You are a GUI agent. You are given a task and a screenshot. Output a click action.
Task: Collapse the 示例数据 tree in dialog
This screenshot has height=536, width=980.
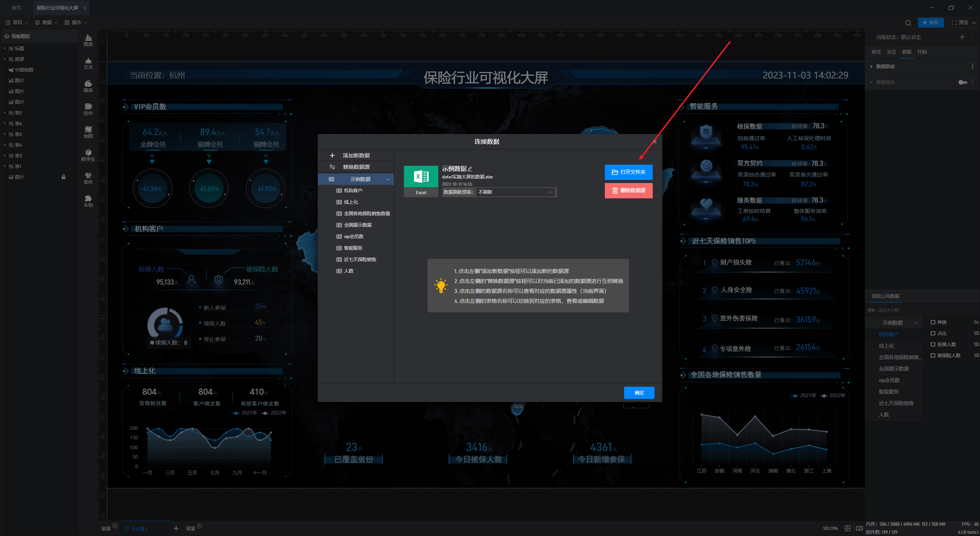click(388, 179)
